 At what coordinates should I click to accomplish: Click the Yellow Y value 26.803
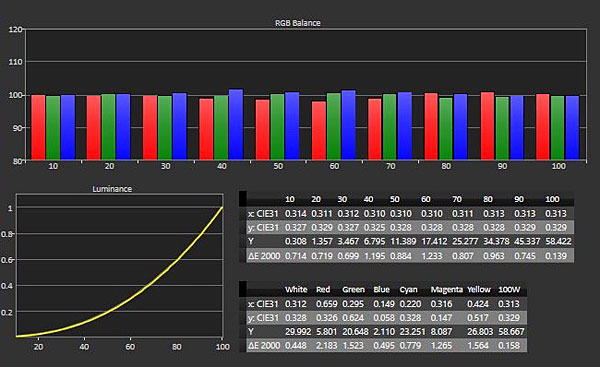pyautogui.click(x=480, y=332)
